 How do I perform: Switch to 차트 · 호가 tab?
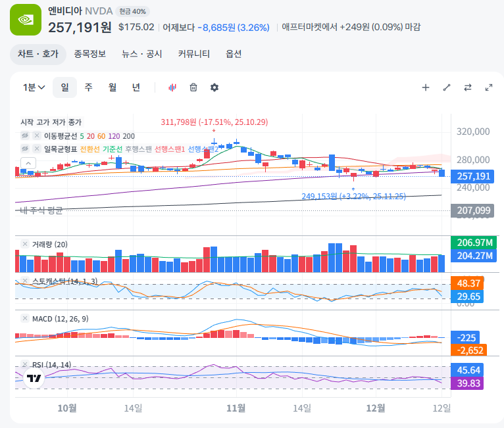click(38, 54)
